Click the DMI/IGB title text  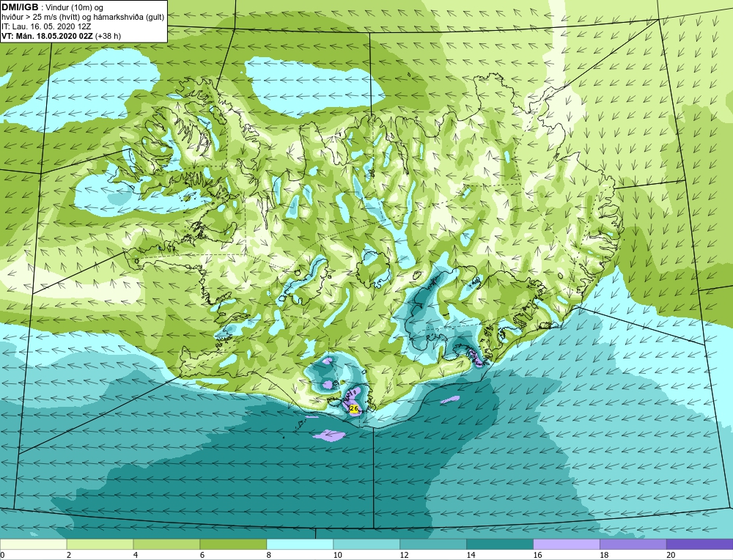coord(20,7)
